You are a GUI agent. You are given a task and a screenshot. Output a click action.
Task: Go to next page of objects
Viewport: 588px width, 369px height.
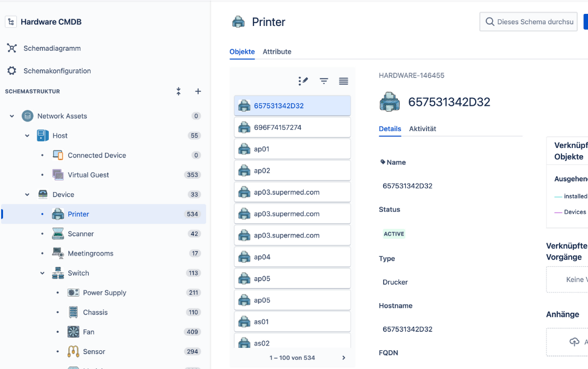coord(344,358)
